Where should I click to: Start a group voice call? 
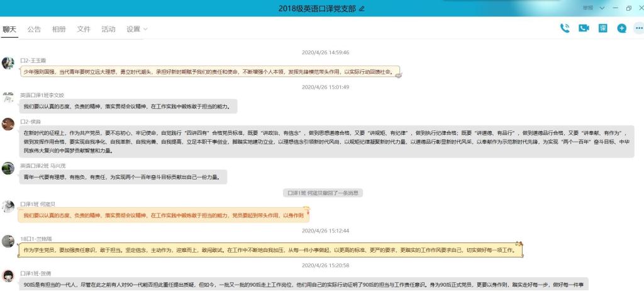click(x=565, y=28)
